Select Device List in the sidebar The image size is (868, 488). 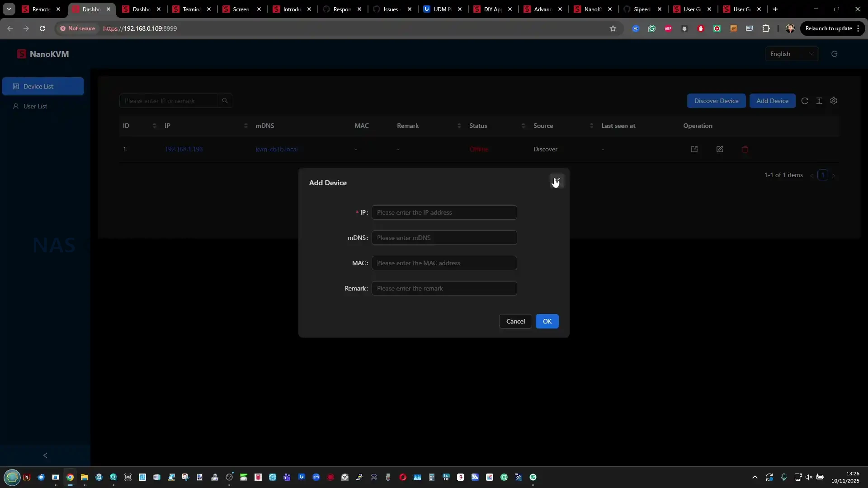[x=43, y=86]
